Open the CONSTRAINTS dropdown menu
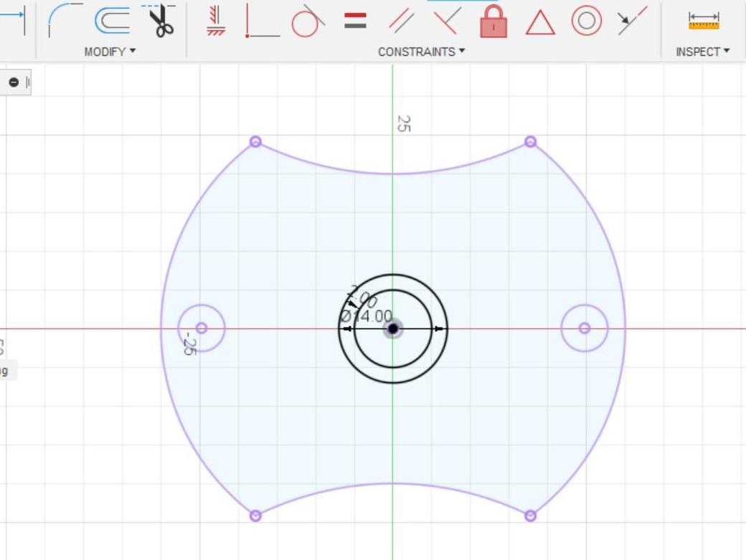746x560 pixels. 421,52
